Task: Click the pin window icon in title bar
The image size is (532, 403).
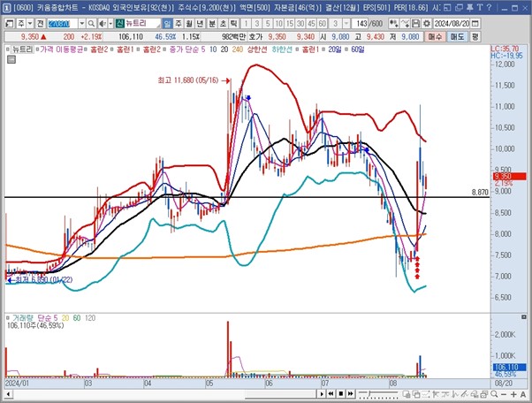Action: (470, 7)
